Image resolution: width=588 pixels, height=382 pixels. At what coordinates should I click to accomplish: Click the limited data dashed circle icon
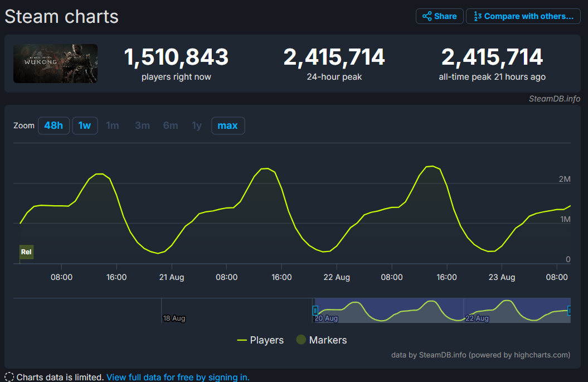click(x=9, y=377)
